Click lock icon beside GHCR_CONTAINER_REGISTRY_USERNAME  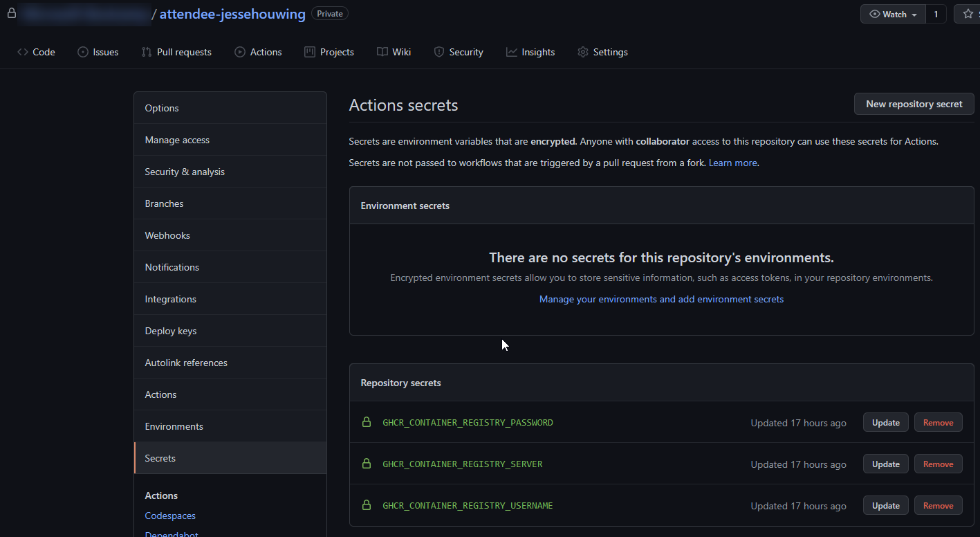tap(367, 505)
